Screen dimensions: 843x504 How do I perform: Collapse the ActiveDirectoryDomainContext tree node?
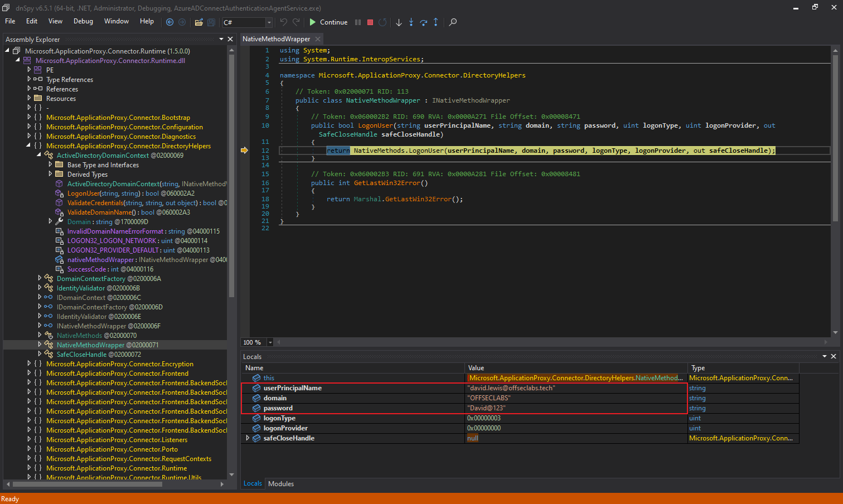point(39,156)
